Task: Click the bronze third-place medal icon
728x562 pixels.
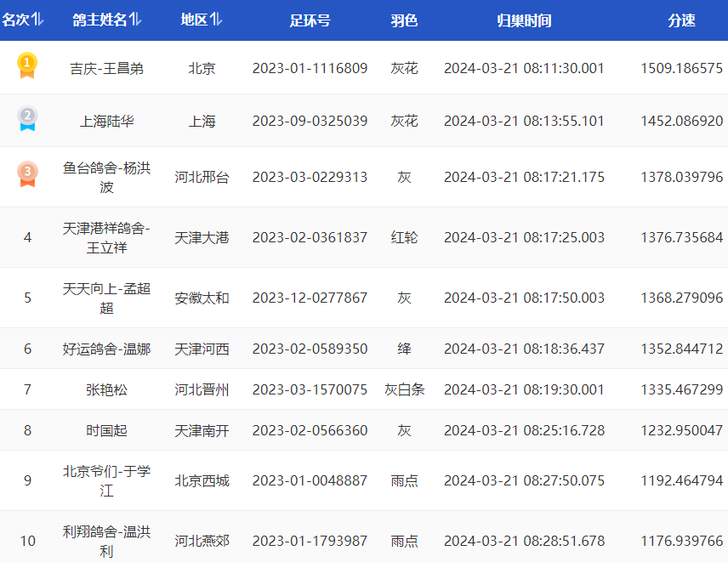Action: pos(27,174)
